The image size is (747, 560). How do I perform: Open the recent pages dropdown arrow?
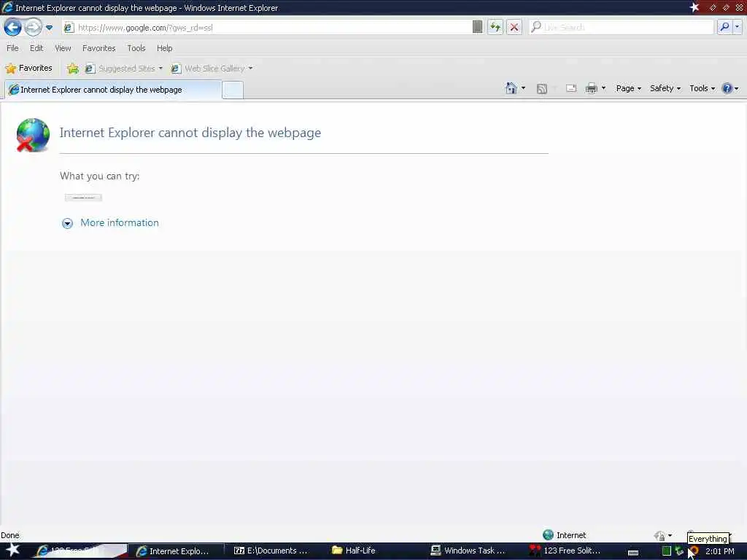coord(49,28)
